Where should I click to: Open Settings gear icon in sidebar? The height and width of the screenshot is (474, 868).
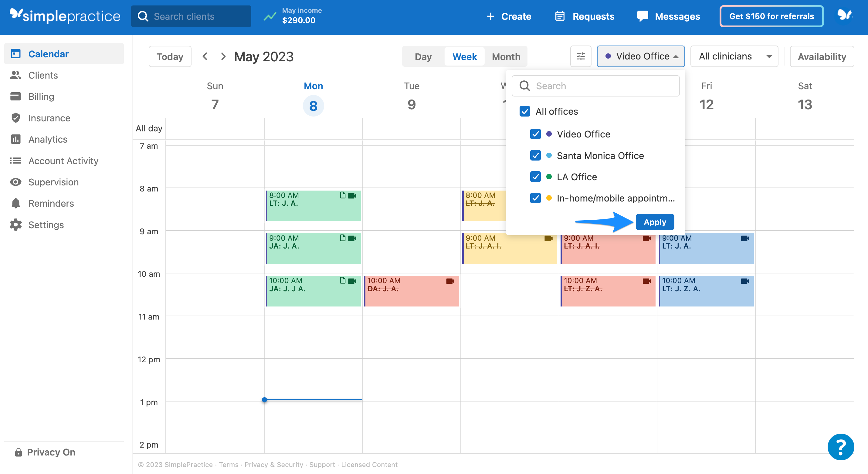tap(15, 225)
